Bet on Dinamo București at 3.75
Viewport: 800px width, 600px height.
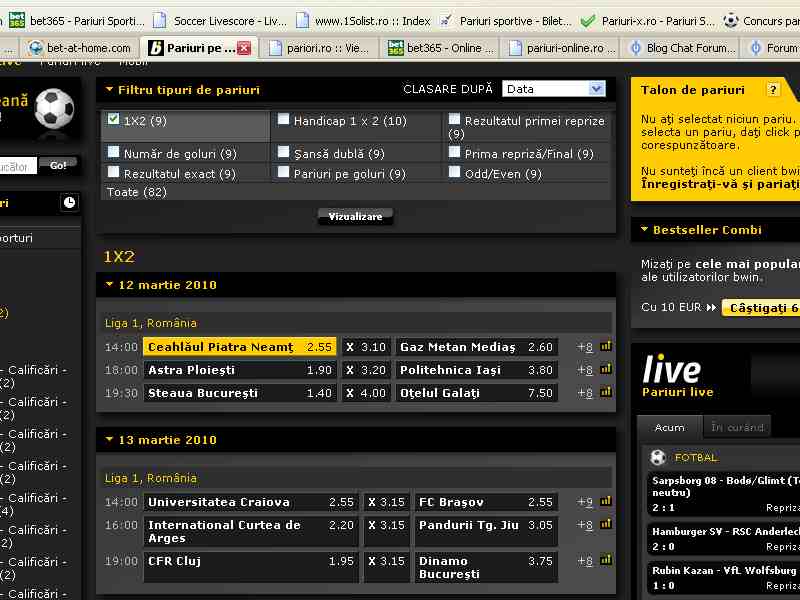pos(486,567)
